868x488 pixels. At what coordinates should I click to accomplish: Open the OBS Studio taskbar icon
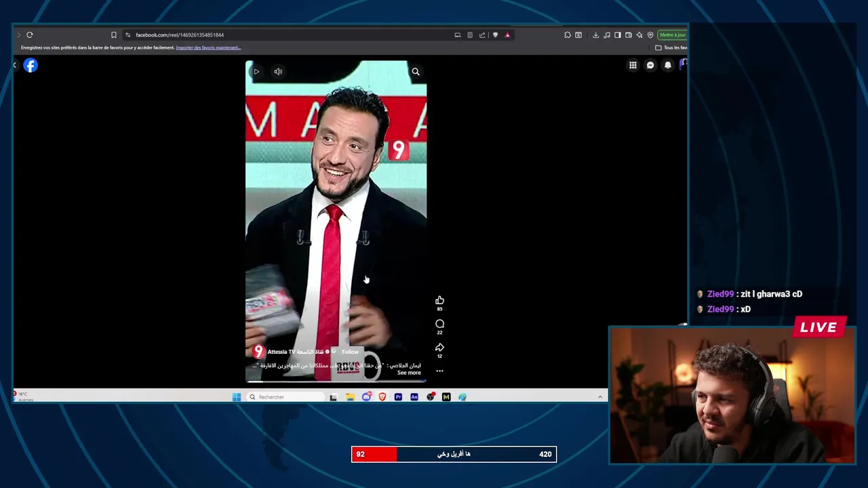pos(431,397)
